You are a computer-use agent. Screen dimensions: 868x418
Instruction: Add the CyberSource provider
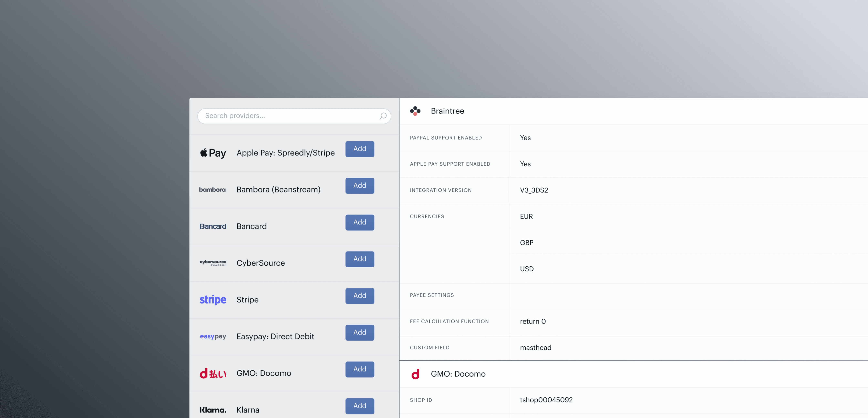coord(360,259)
